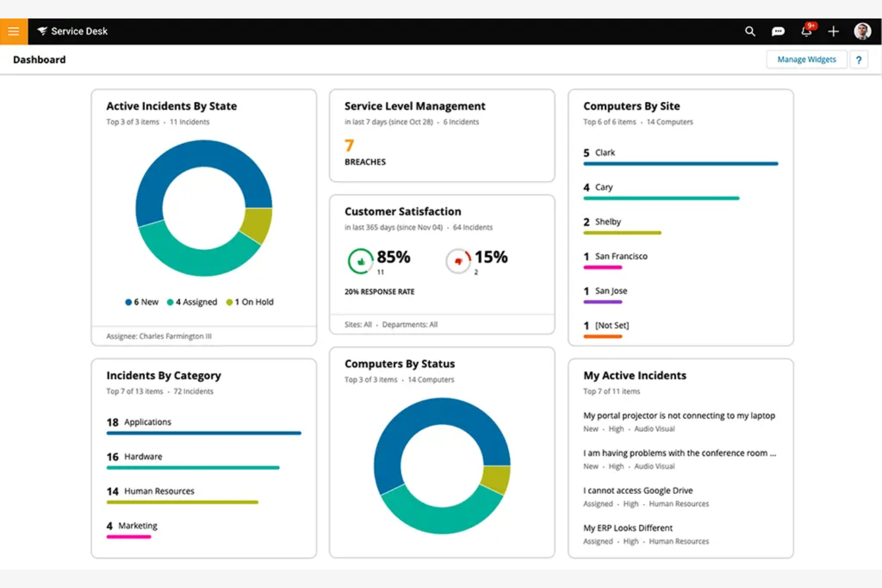This screenshot has height=588, width=882.
Task: Click the Manage Widgets button
Action: pos(806,59)
